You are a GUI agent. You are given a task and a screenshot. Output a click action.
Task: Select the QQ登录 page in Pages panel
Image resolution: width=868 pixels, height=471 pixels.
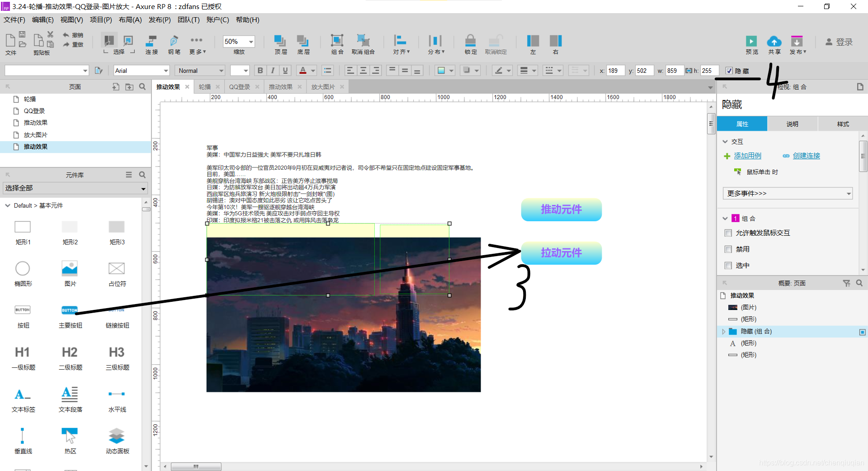point(34,111)
